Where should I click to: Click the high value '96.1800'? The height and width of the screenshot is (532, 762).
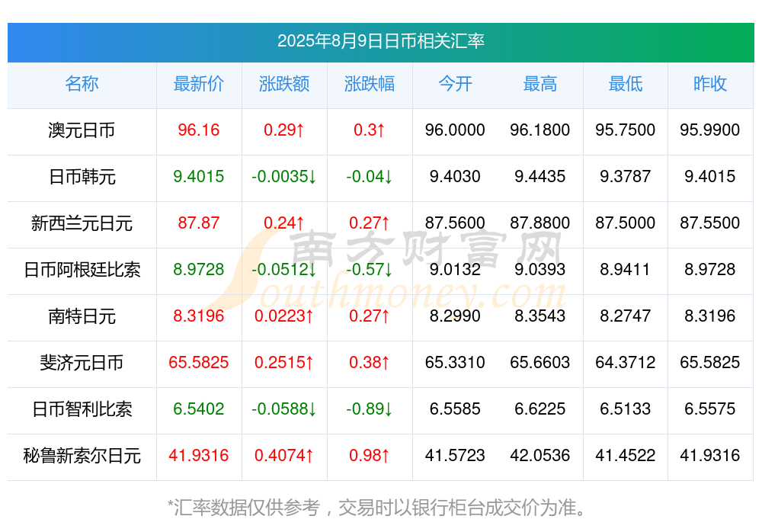540,130
